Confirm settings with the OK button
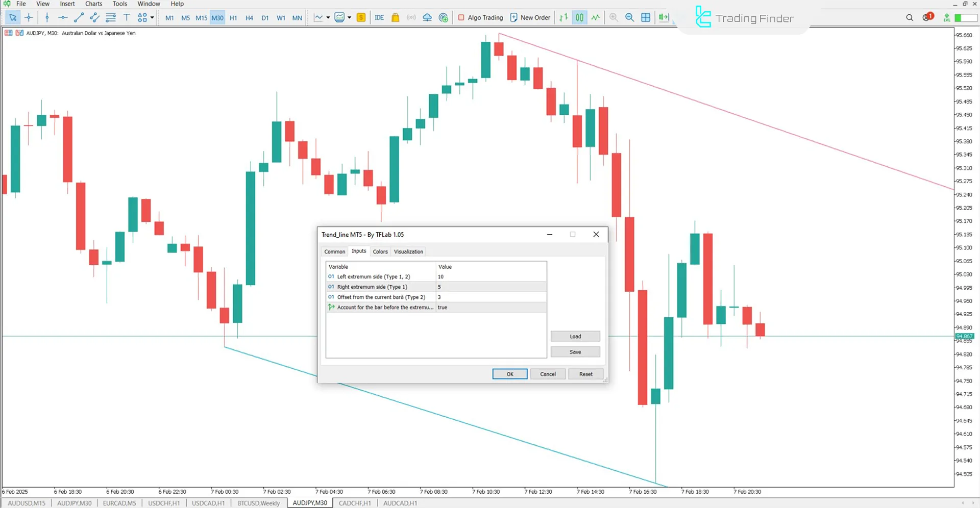This screenshot has height=508, width=980. (x=509, y=373)
